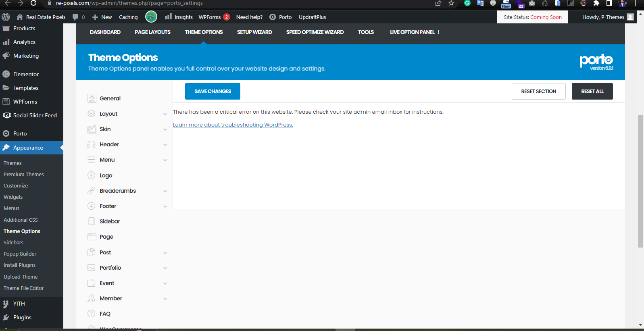Click the Breadcrumbs chain link icon
Image resolution: width=644 pixels, height=331 pixels.
tap(92, 191)
